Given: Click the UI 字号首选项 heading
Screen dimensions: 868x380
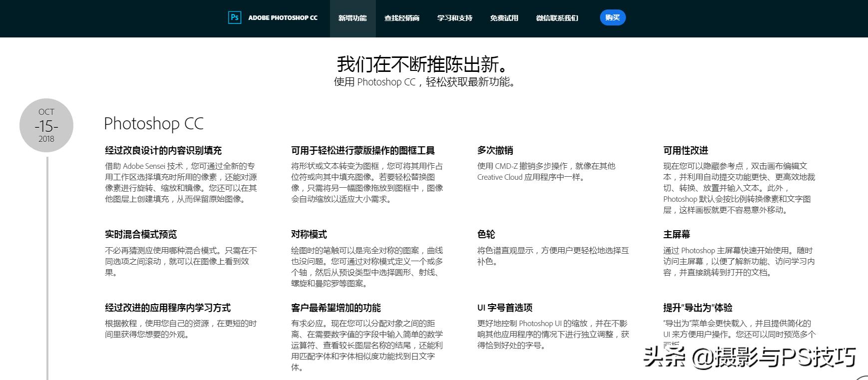Looking at the screenshot, I should click(x=505, y=308).
